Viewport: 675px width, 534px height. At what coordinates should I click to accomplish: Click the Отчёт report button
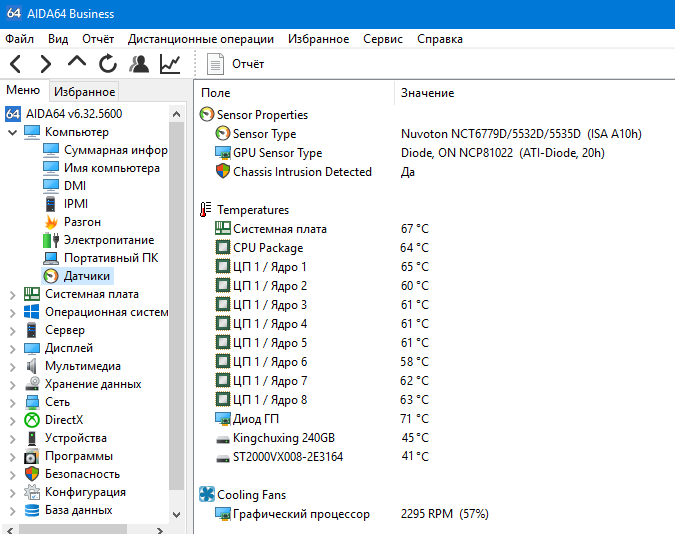[235, 64]
